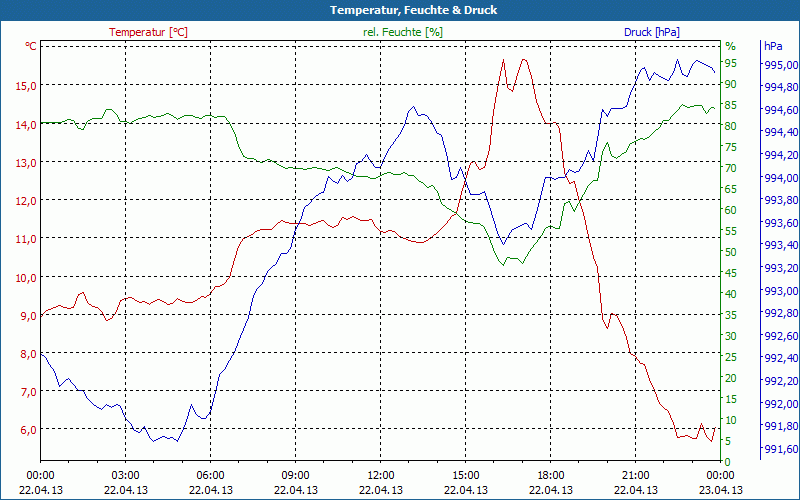The image size is (800, 500).
Task: Select the blue 'Druck [hPa]' legend label
Action: (x=652, y=32)
